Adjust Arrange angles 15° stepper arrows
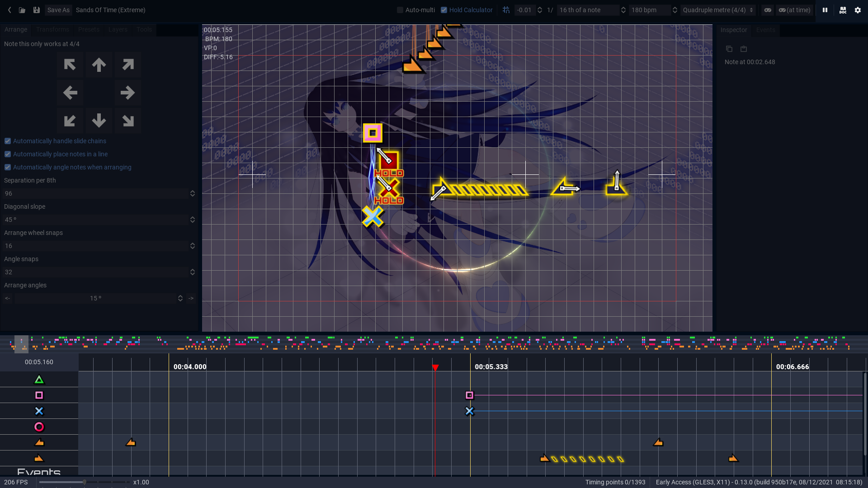Viewport: 868px width, 488px height. (x=180, y=298)
